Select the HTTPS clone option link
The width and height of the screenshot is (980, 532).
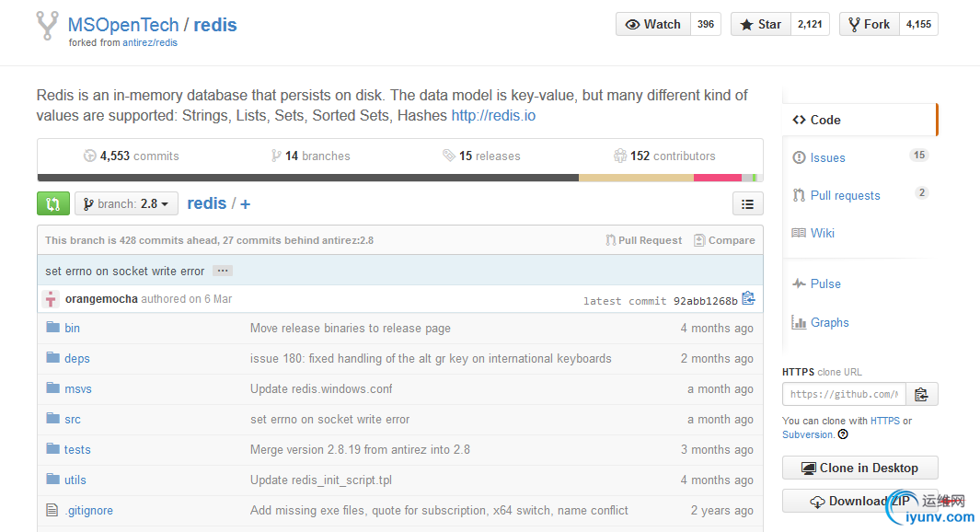[885, 421]
